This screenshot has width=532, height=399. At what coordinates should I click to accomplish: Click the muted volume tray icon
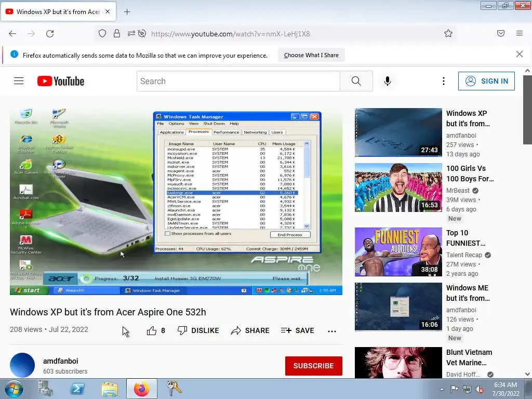[x=480, y=390]
